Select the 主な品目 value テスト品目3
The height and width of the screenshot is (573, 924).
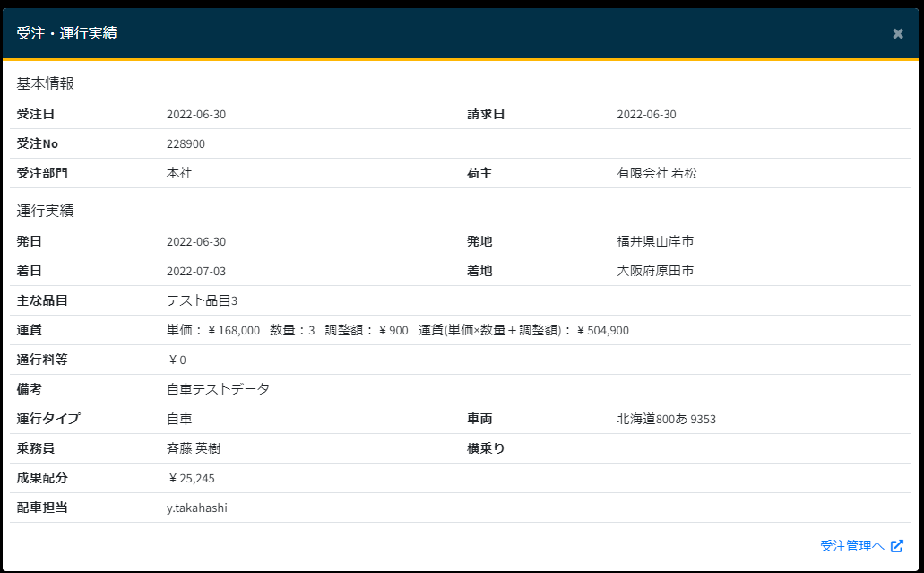[202, 301]
